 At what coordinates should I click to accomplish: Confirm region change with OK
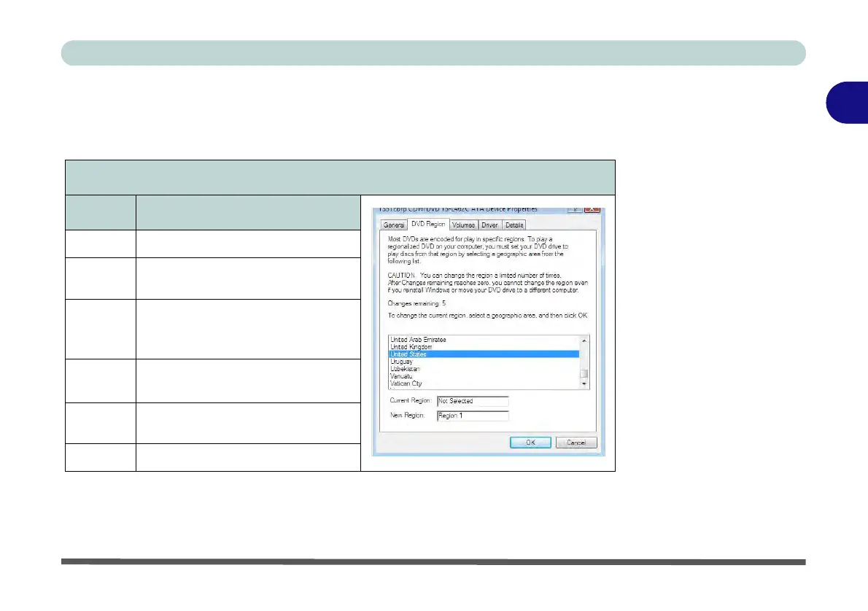(530, 443)
